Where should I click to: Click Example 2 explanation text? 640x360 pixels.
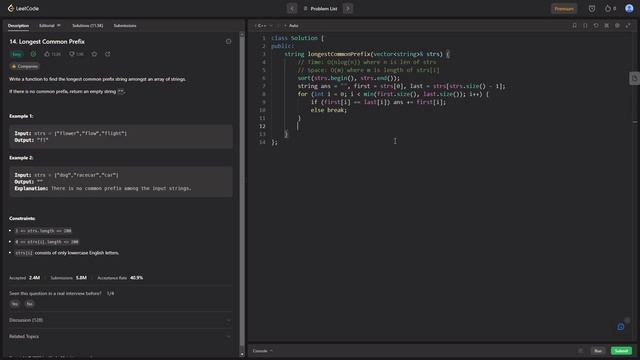click(103, 188)
